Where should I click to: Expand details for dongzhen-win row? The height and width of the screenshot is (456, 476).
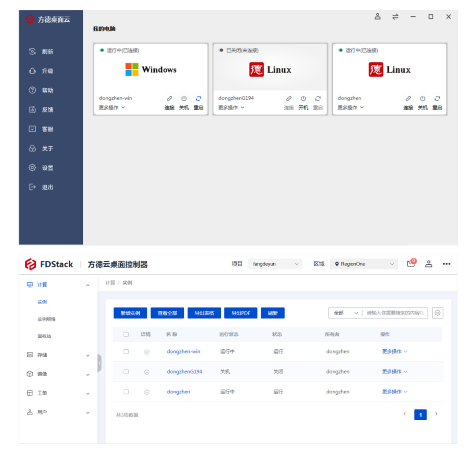click(x=147, y=352)
